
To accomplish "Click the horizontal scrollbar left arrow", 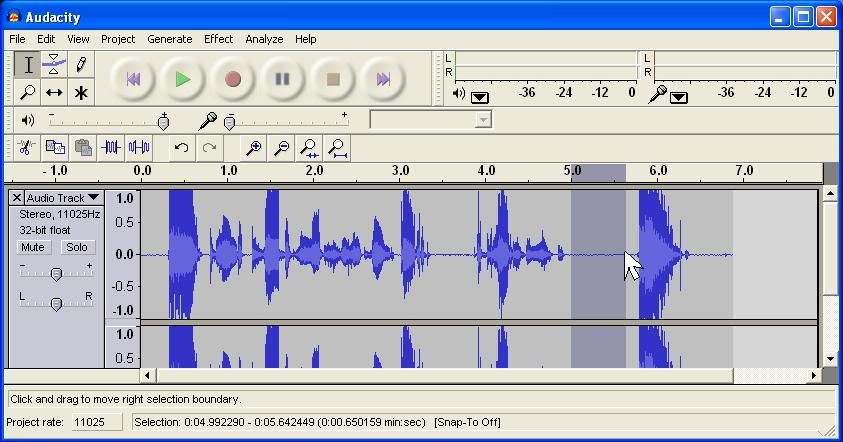I will tap(148, 375).
